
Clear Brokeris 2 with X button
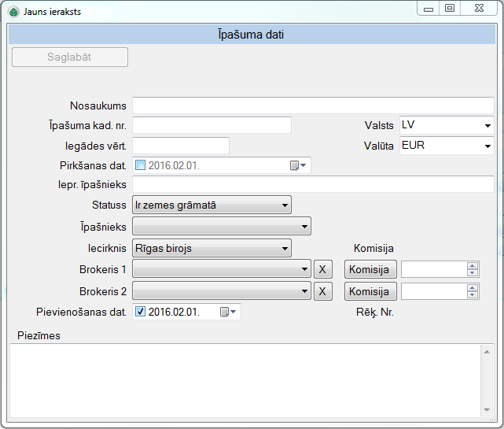(322, 291)
